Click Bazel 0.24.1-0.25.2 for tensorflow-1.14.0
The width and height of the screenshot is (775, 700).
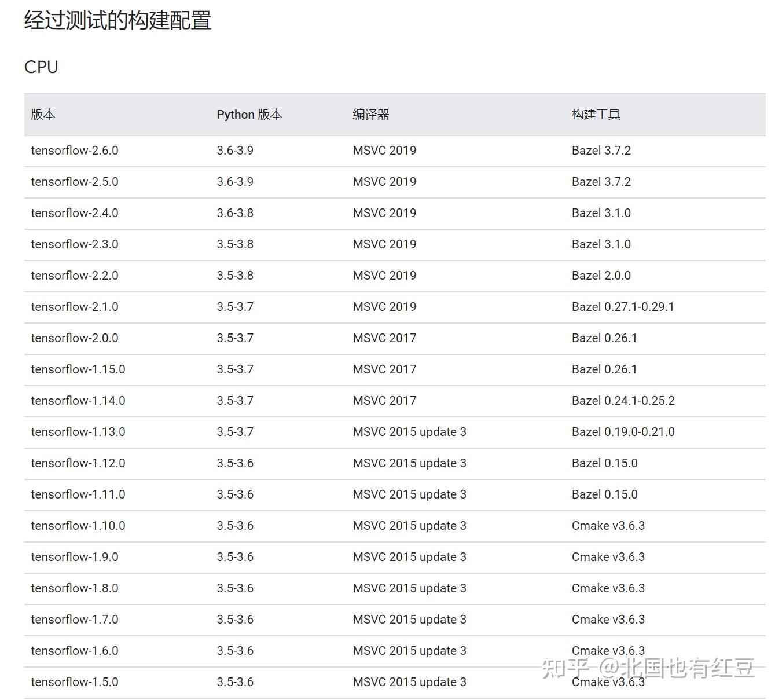click(623, 400)
